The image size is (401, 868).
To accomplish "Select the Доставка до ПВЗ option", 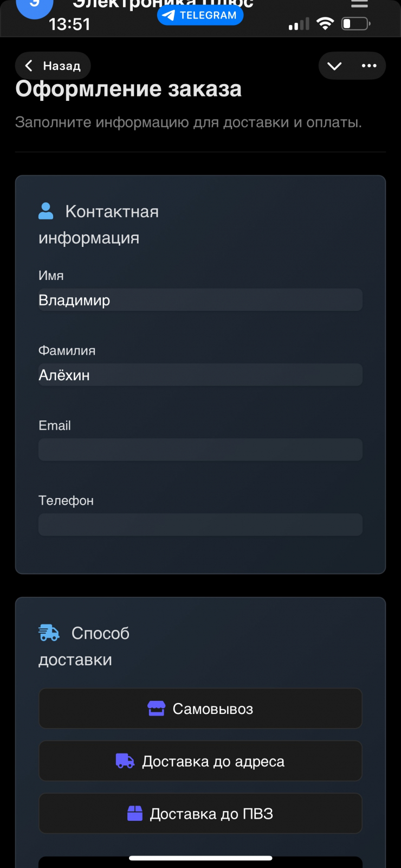I will click(200, 814).
